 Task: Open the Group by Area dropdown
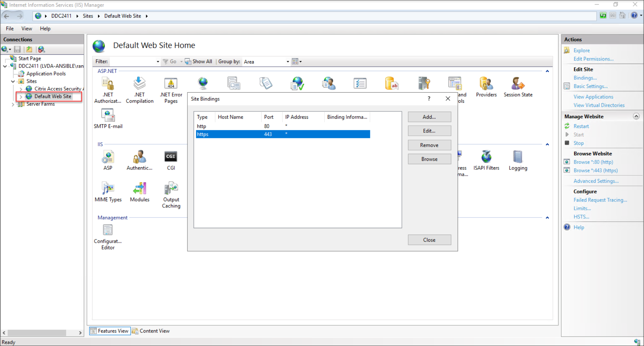tap(288, 61)
